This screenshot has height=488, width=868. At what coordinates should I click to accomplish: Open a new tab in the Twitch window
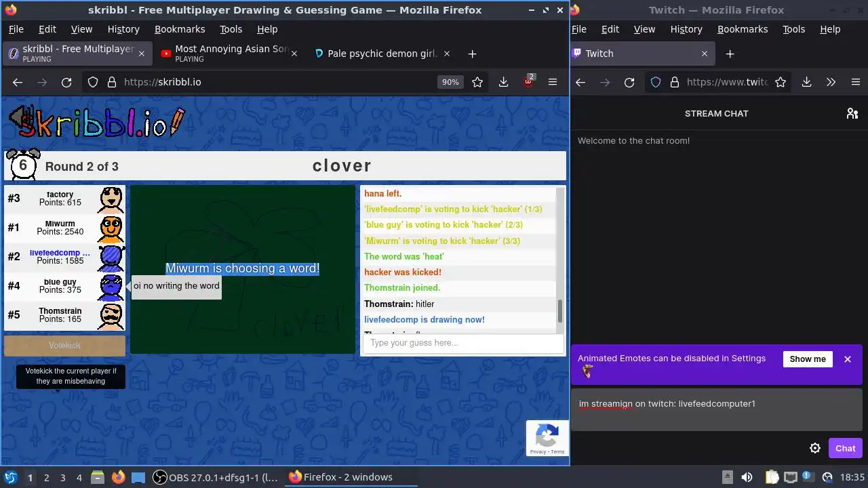point(730,54)
